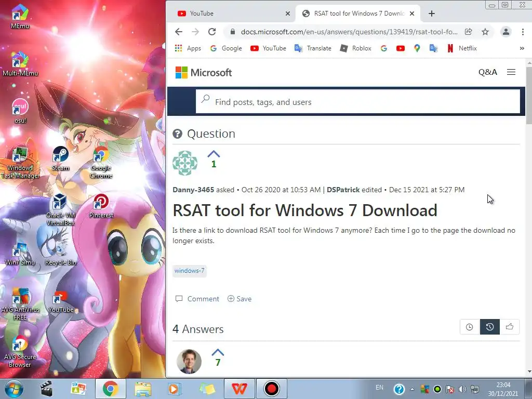532x399 pixels.
Task: Open the YouTube bookmark with label
Action: (269, 48)
